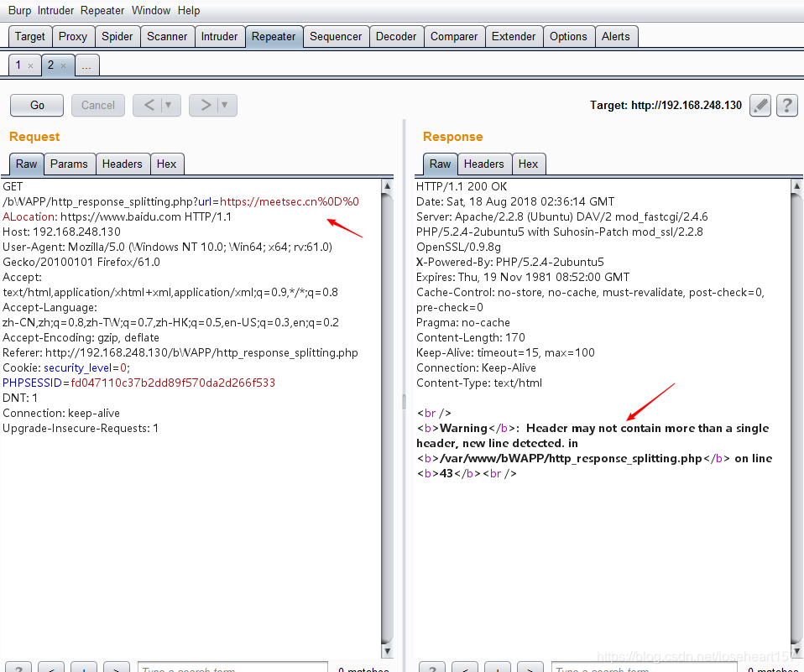Select Repeater sub-tab 2
This screenshot has height=672, width=804.
pyautogui.click(x=50, y=65)
